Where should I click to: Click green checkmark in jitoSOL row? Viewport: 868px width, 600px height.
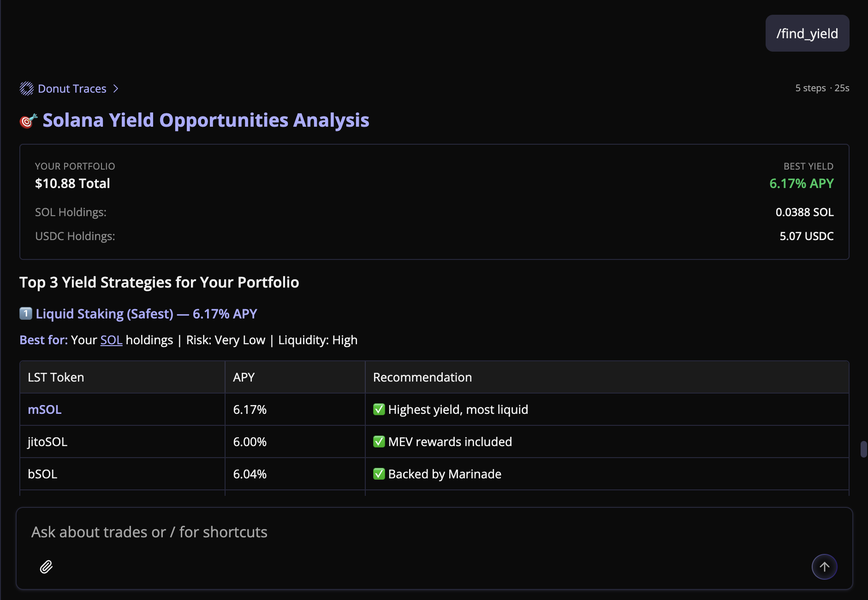click(x=379, y=441)
